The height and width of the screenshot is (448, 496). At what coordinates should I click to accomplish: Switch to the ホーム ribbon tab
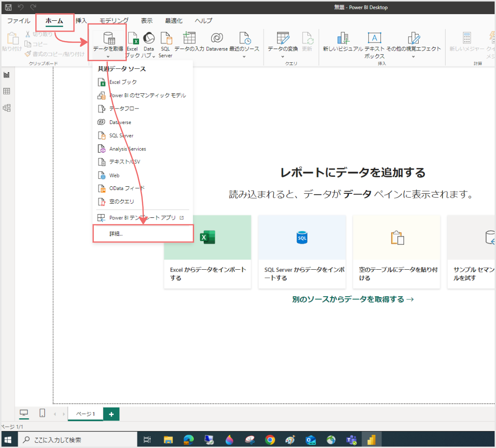pos(54,21)
